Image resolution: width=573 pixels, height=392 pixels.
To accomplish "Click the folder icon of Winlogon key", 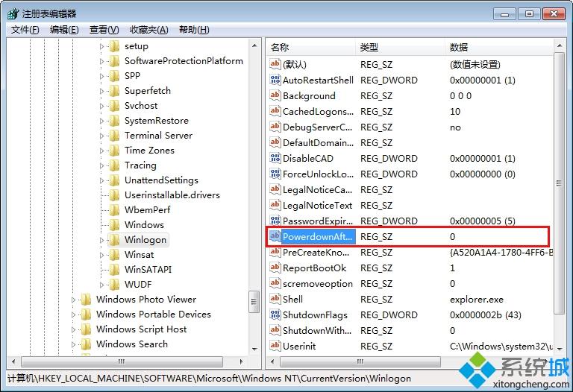I will pos(114,240).
